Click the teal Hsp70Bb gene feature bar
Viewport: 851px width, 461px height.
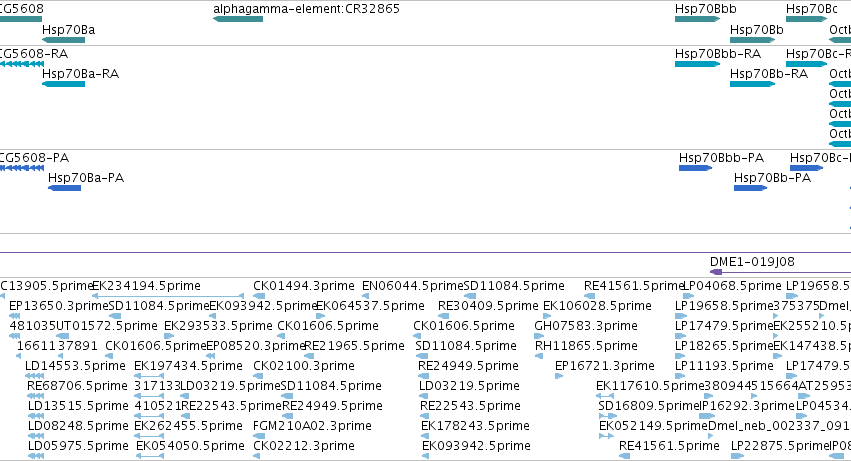[752, 40]
